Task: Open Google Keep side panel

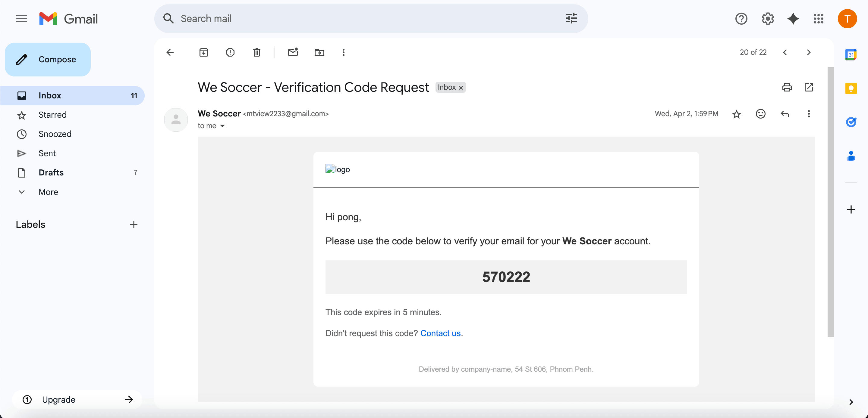Action: [851, 88]
